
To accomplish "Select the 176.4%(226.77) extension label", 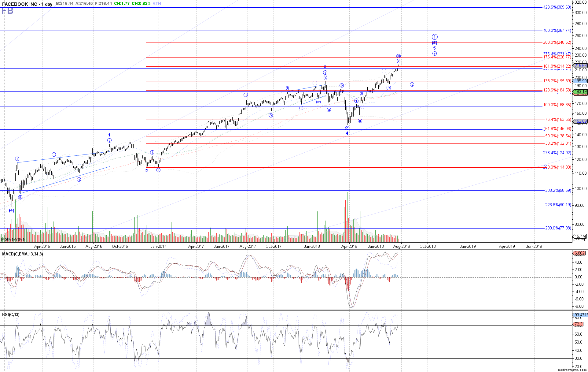I will pos(557,57).
